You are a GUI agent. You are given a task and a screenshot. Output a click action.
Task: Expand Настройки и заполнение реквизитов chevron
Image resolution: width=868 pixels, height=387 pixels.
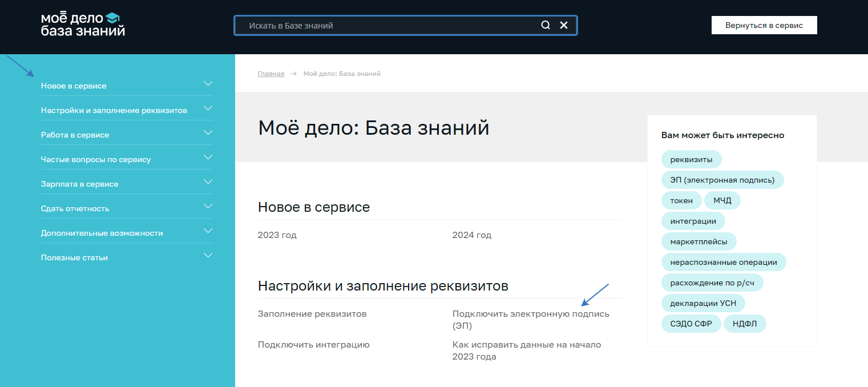(x=208, y=108)
